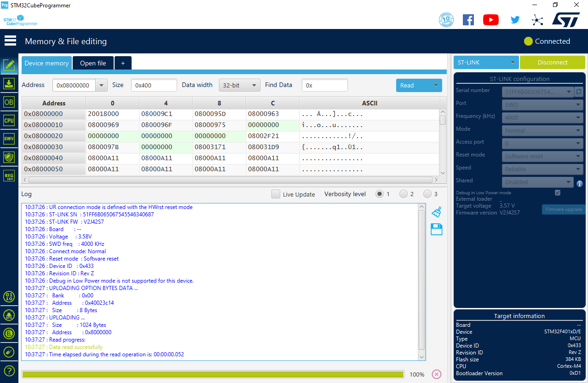This screenshot has width=588, height=383.
Task: Open the Registers (REG) panel
Action: pos(9,175)
